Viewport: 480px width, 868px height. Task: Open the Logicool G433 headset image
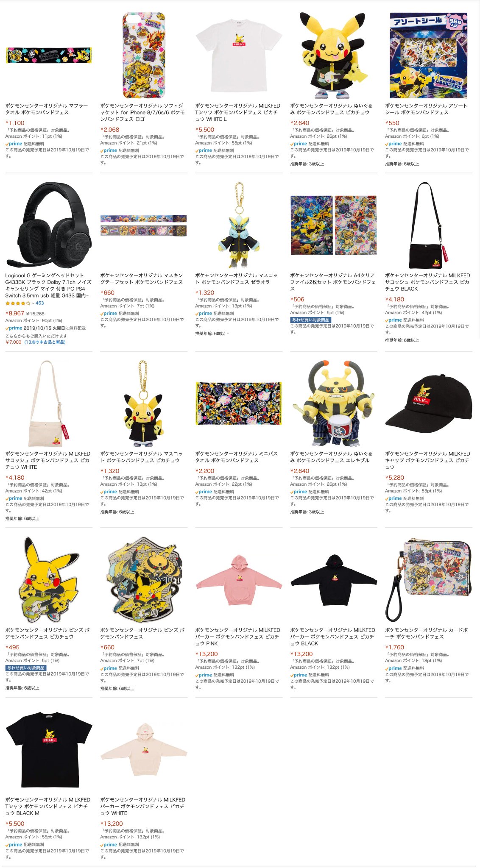[x=48, y=225]
